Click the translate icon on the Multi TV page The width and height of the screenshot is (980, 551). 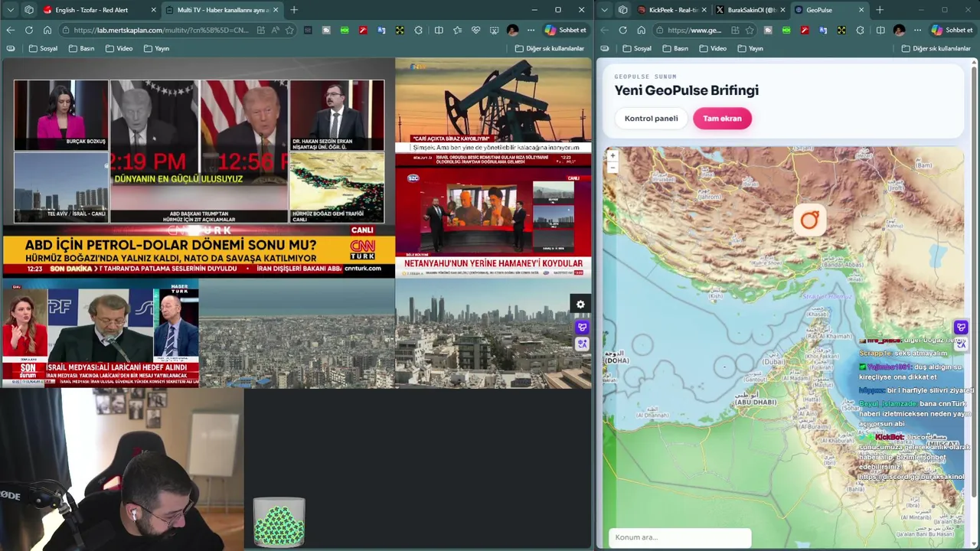[582, 344]
